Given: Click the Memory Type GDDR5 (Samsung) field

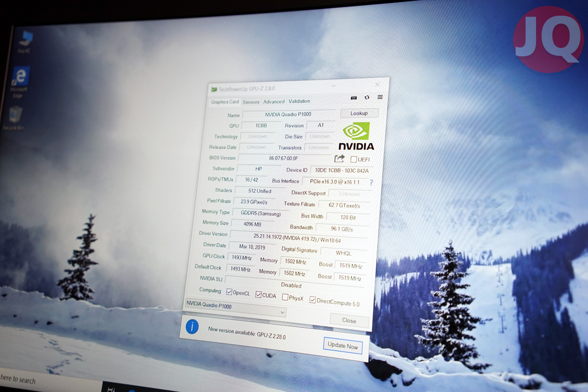Looking at the screenshot, I should pyautogui.click(x=261, y=214).
